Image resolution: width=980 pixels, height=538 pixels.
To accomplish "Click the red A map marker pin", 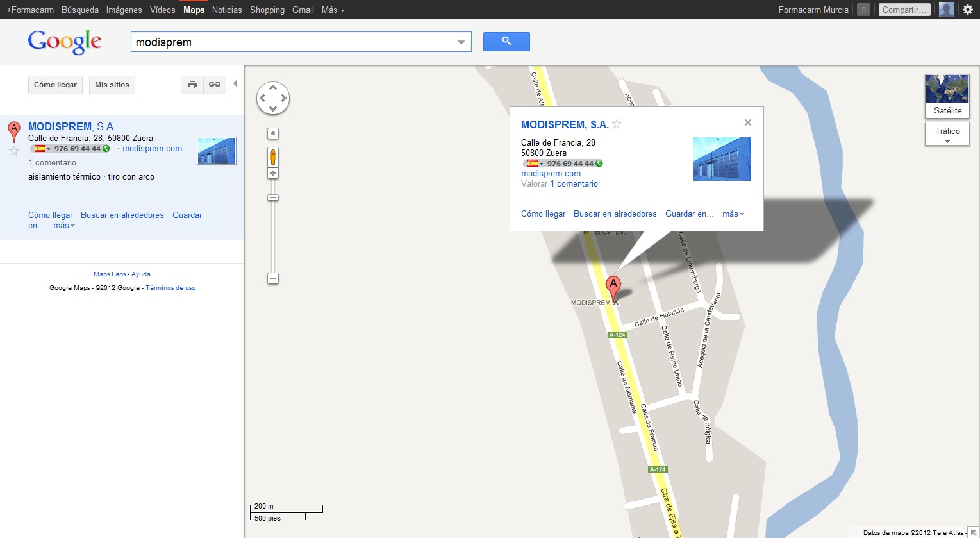I will point(613,289).
